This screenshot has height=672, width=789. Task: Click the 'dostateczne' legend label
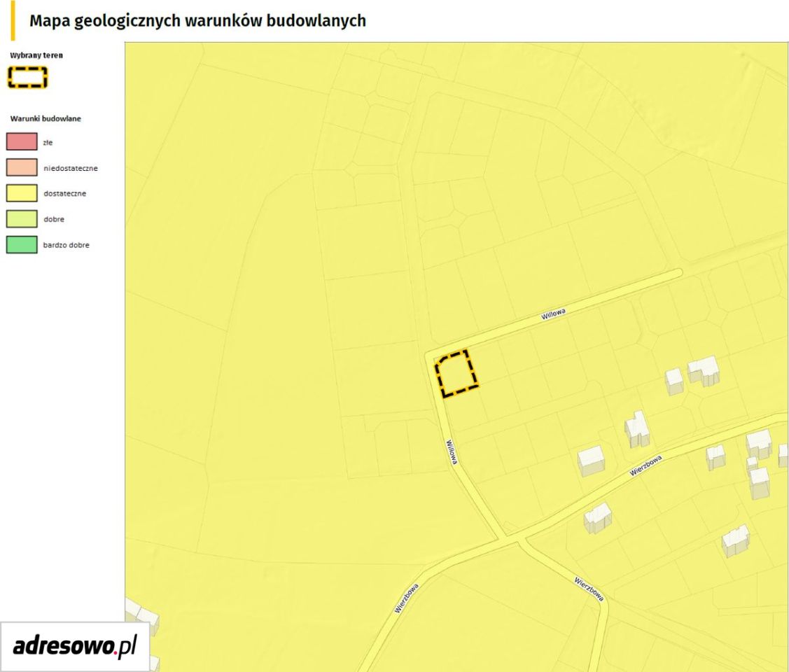click(x=64, y=193)
